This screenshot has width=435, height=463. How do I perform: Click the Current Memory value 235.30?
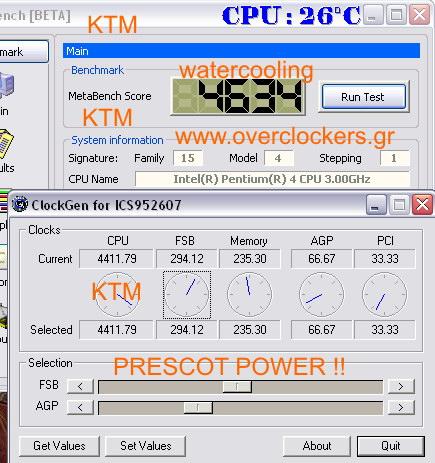[x=250, y=259]
